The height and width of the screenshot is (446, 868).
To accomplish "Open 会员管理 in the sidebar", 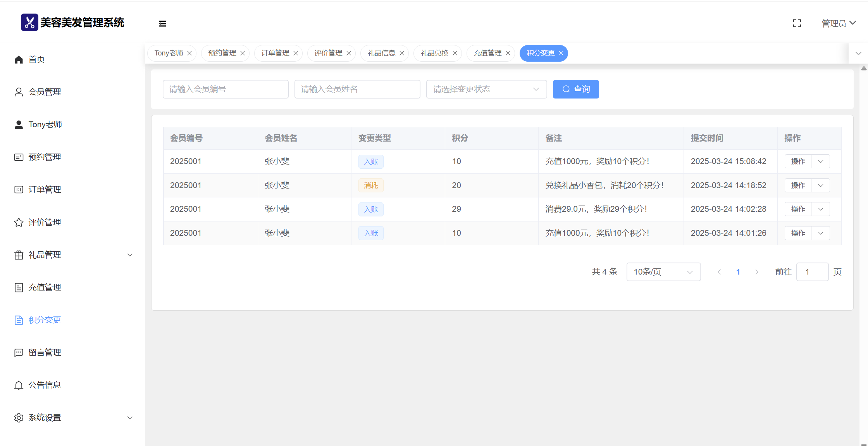I will 45,92.
